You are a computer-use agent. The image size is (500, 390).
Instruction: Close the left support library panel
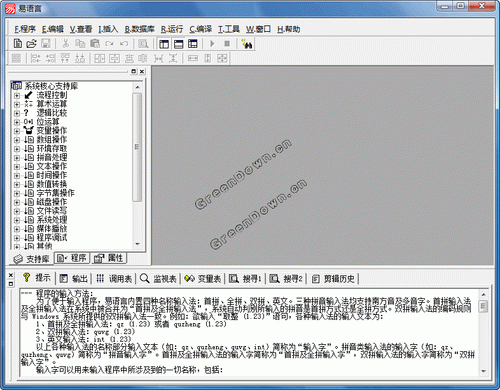[142, 71]
